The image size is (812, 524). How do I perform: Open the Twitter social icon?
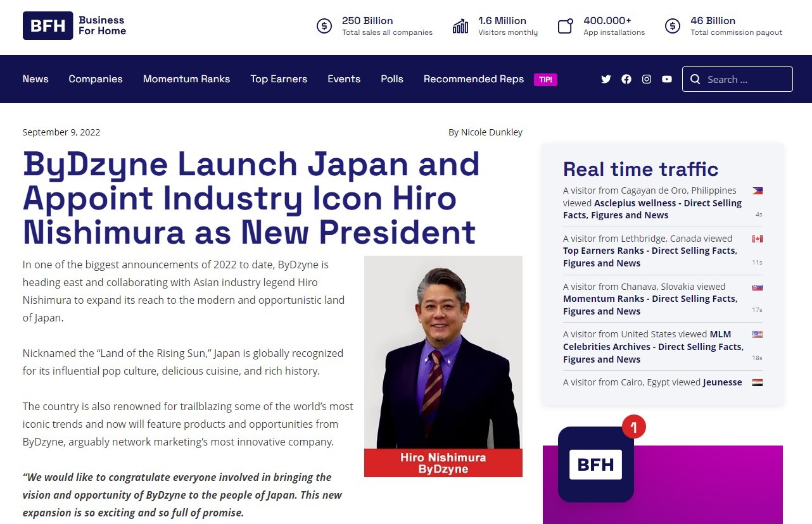point(606,79)
